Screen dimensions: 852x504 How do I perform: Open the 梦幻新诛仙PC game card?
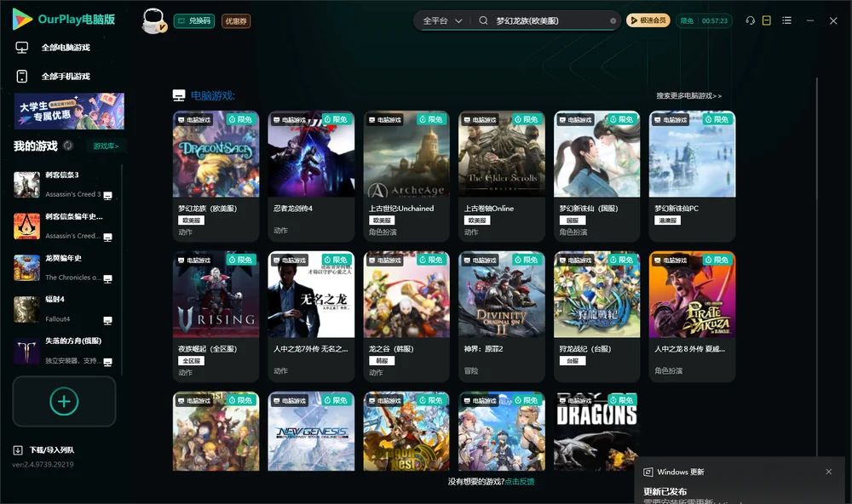click(x=692, y=176)
